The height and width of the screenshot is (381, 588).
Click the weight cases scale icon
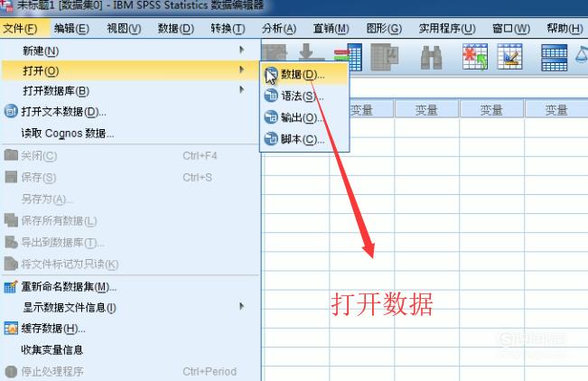point(582,55)
